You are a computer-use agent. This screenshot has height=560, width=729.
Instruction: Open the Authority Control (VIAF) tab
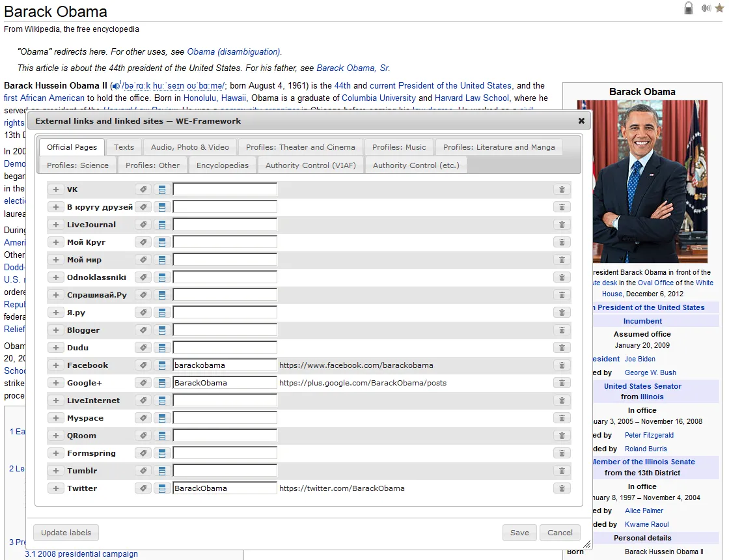(x=310, y=165)
